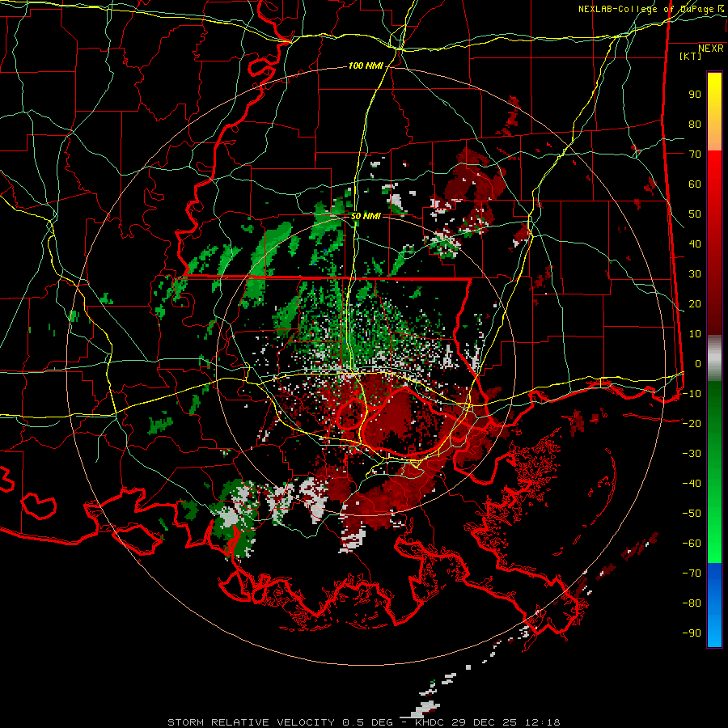Click the 80 value on the velocity scale

(x=695, y=124)
